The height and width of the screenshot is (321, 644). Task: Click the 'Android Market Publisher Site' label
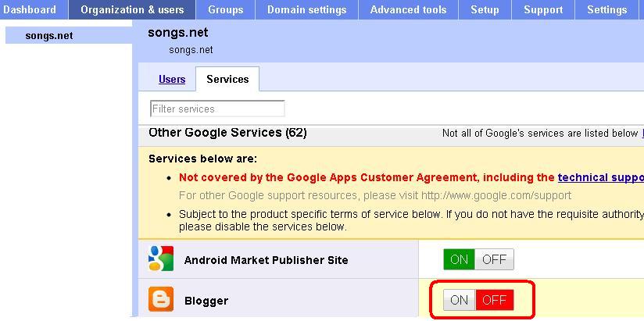(267, 260)
